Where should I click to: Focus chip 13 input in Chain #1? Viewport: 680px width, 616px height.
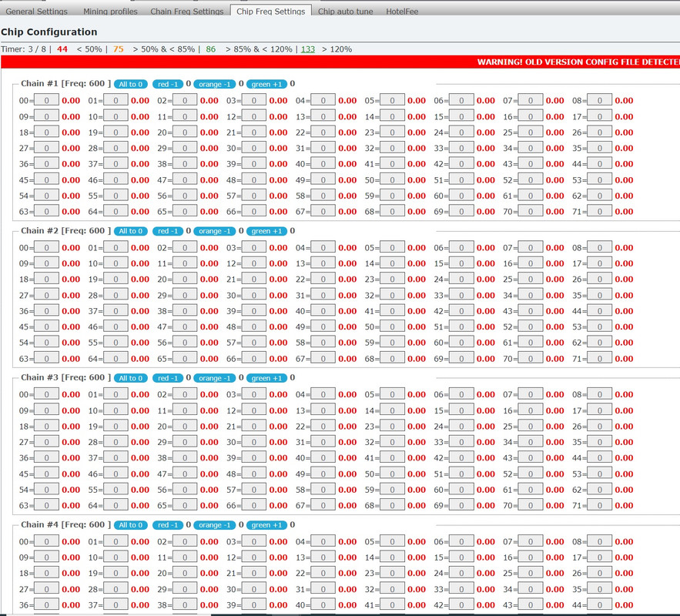(323, 116)
